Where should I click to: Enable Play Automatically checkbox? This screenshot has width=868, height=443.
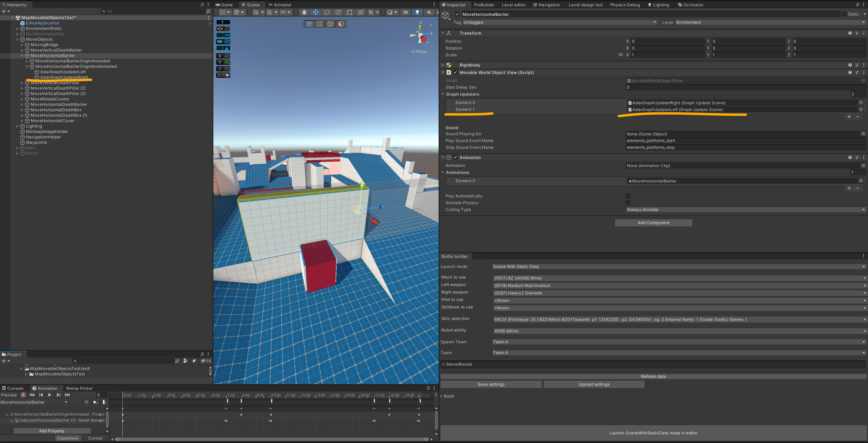(628, 196)
